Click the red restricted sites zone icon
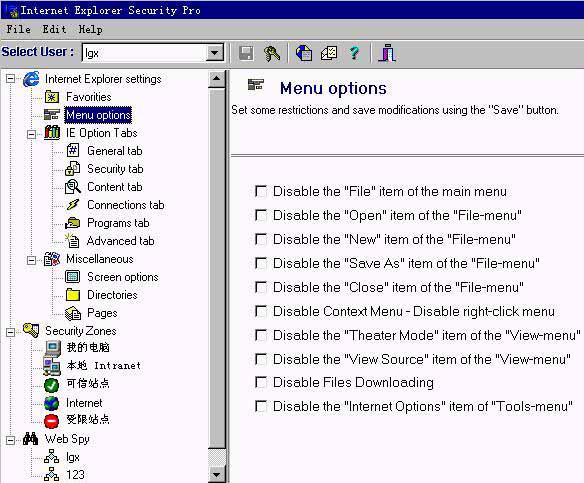Viewport: 584px width, 483px height. [51, 421]
